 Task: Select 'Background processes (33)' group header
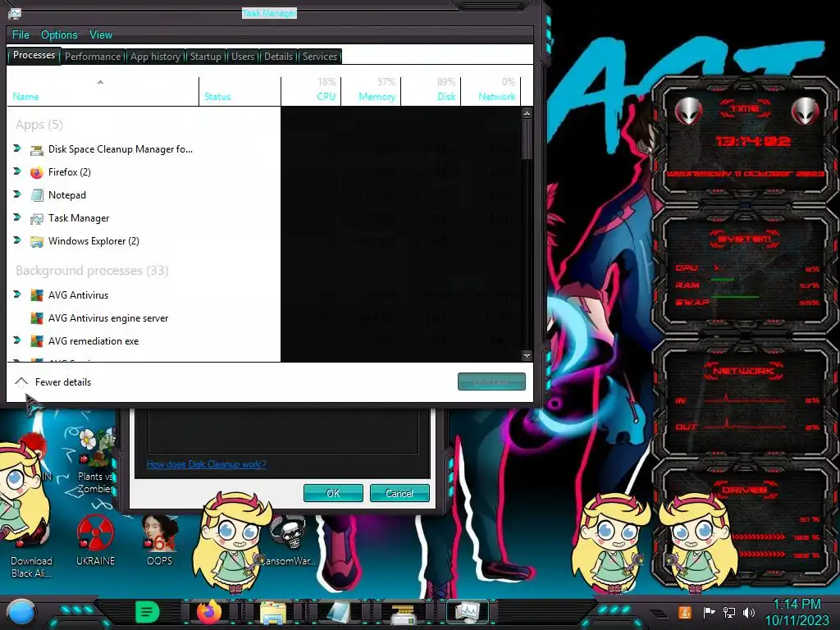tap(92, 271)
